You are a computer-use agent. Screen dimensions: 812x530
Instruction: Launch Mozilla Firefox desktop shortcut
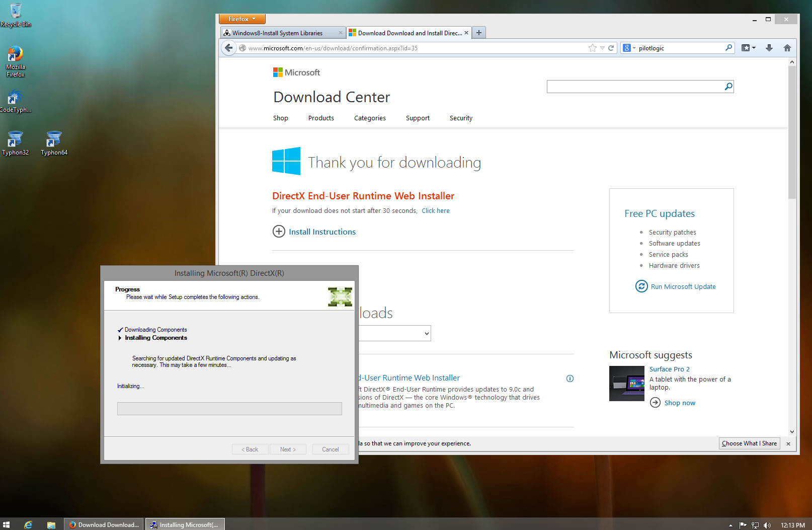16,61
